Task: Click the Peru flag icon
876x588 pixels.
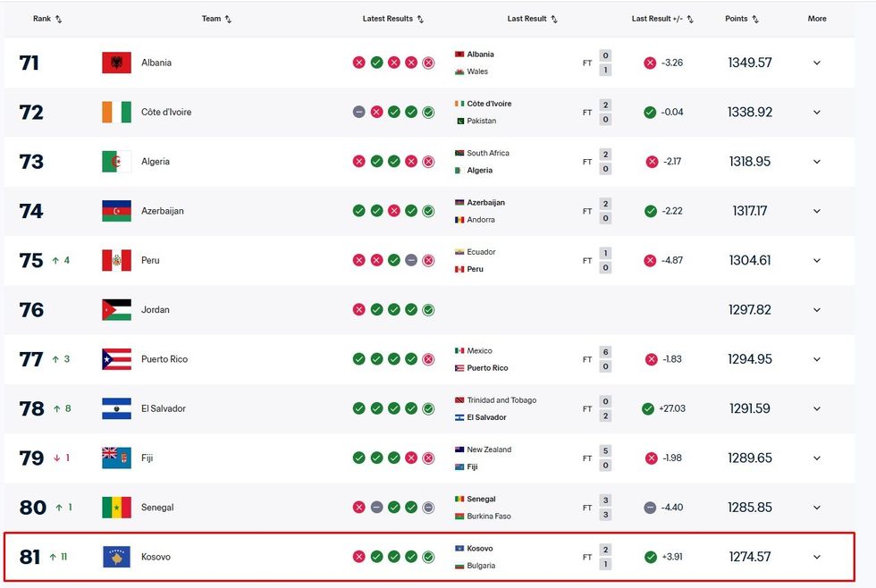Action: (116, 261)
